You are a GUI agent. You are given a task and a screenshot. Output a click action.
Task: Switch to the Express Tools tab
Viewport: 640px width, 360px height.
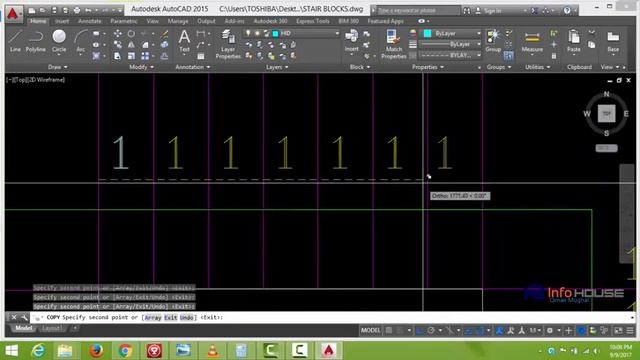tap(313, 21)
